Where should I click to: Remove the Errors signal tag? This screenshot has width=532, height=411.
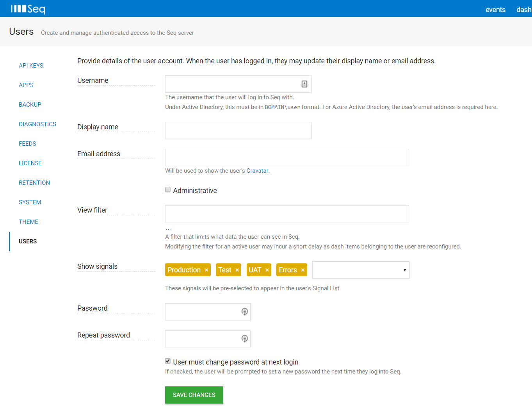pos(302,270)
